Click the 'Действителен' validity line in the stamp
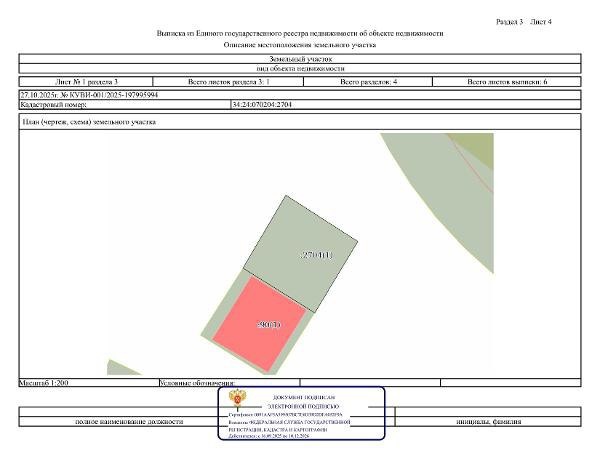 click(268, 436)
